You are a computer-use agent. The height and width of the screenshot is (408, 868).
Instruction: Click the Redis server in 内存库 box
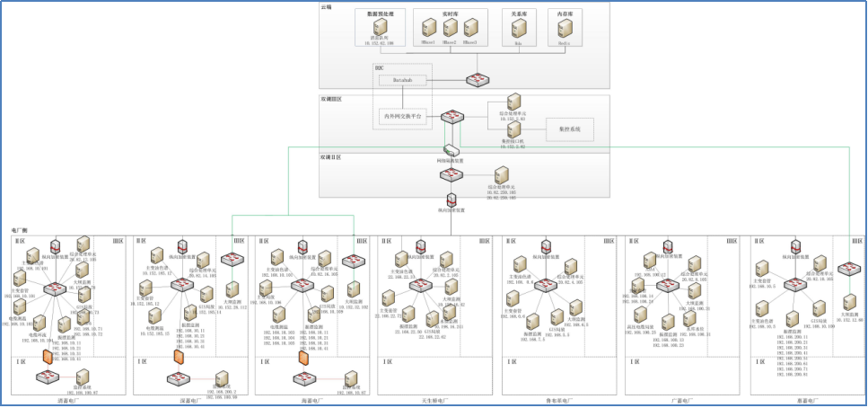565,28
